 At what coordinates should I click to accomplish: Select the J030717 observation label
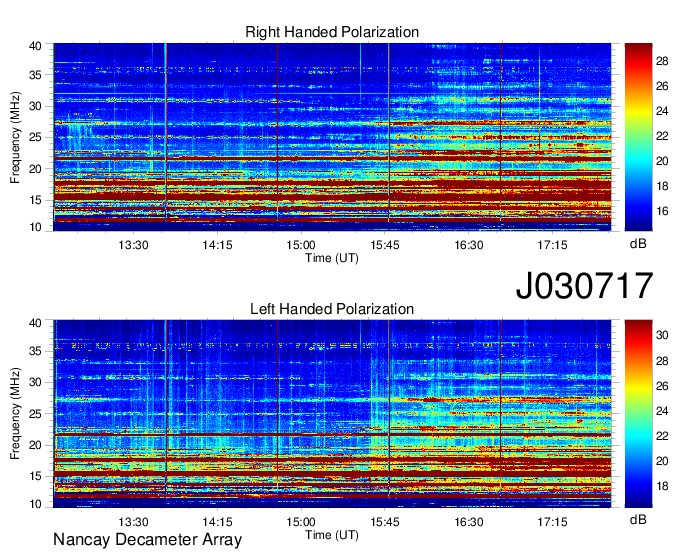[x=584, y=285]
